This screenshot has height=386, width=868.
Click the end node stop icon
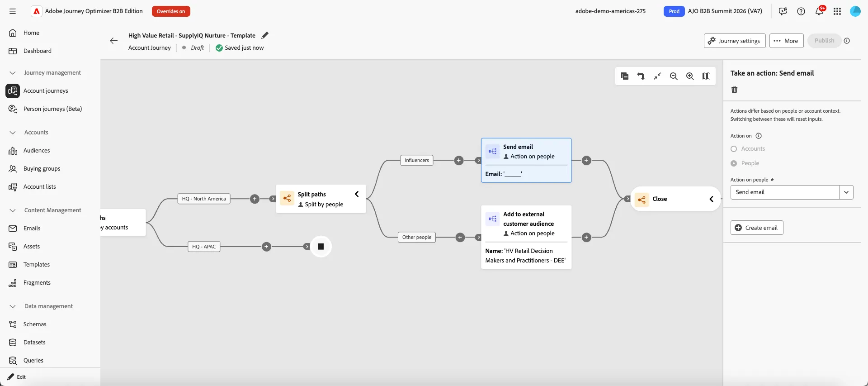coord(321,247)
